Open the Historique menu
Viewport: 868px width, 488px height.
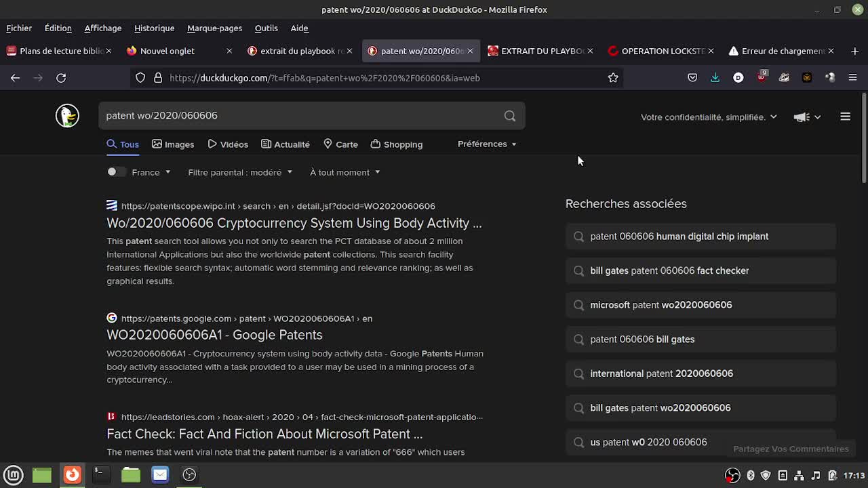[x=154, y=28]
